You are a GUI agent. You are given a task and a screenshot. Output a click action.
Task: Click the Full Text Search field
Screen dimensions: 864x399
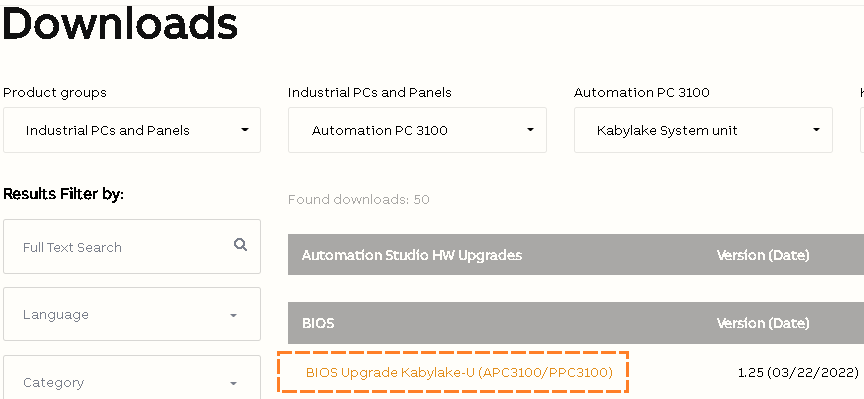pyautogui.click(x=132, y=246)
